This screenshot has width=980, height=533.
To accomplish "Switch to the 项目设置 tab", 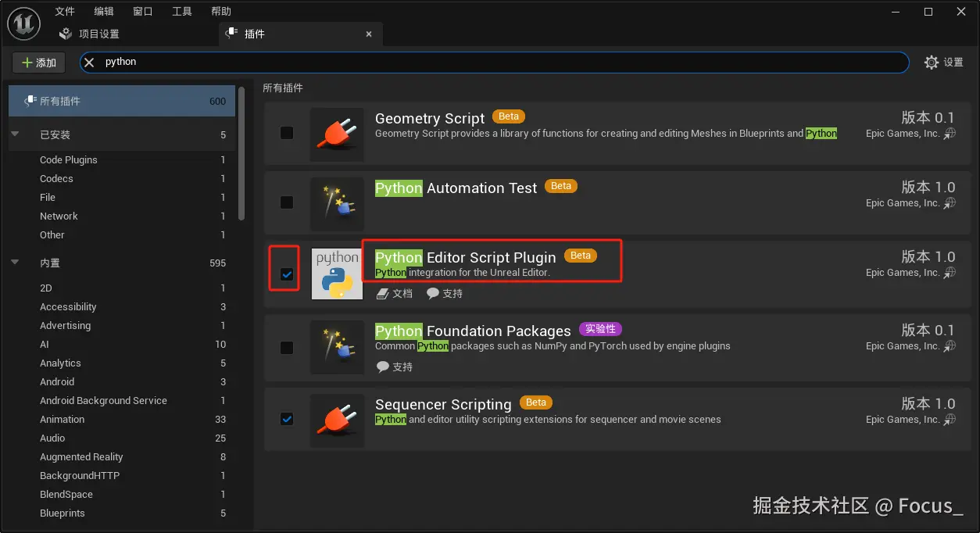I will coord(91,34).
